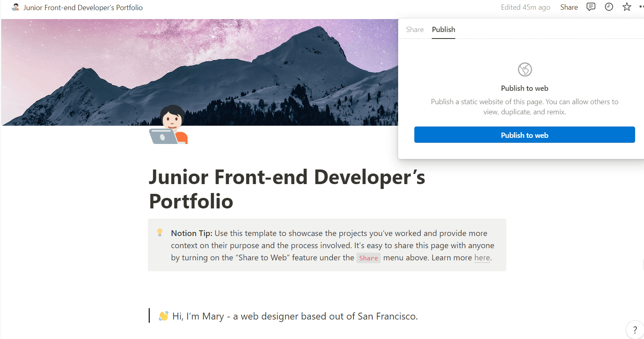Select the Publish tab
644x339 pixels.
click(x=444, y=30)
